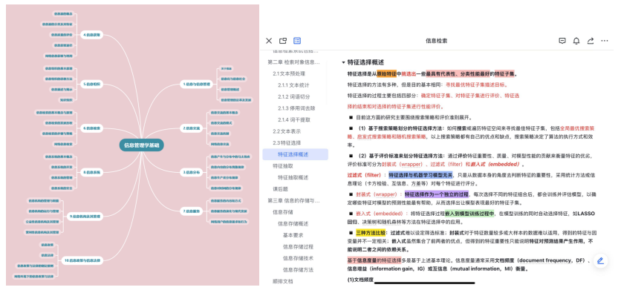Image resolution: width=644 pixels, height=293 pixels.
Task: Click the 信息检索 document title
Action: coord(436,41)
